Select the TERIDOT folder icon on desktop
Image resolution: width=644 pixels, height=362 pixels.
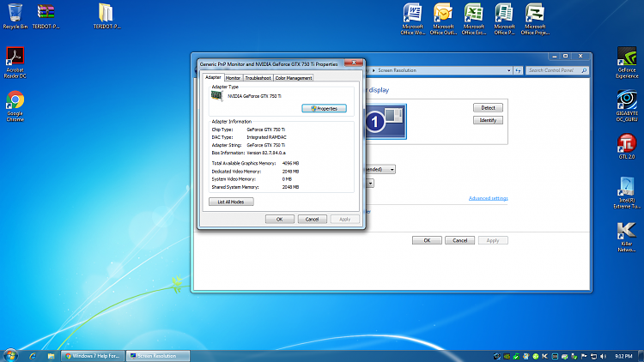[106, 15]
